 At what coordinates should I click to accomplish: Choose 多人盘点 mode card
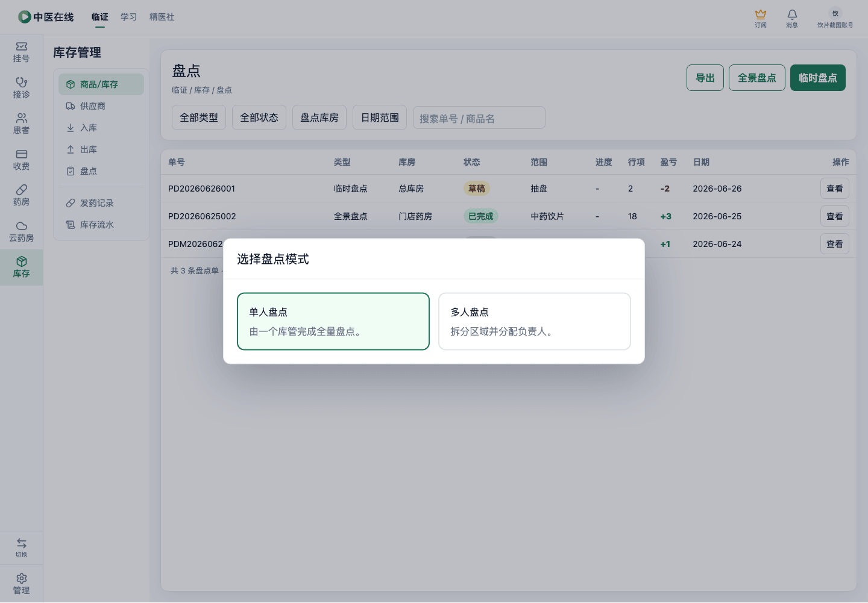(x=535, y=322)
